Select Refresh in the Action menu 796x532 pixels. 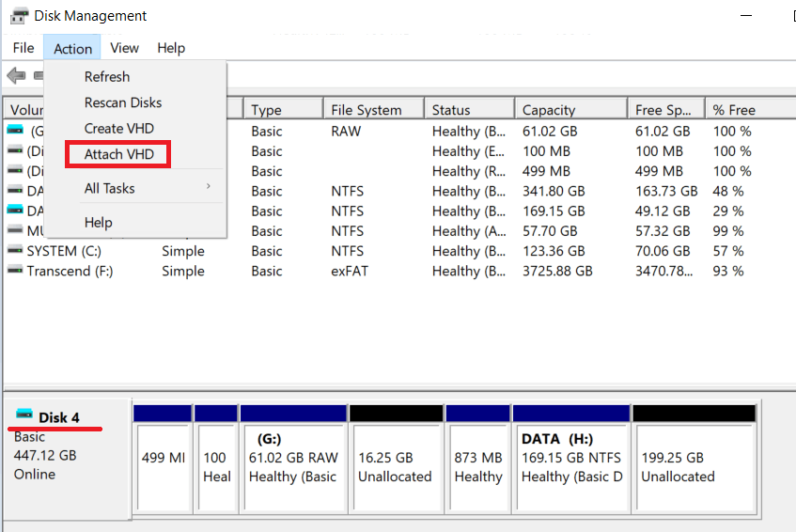click(x=107, y=77)
